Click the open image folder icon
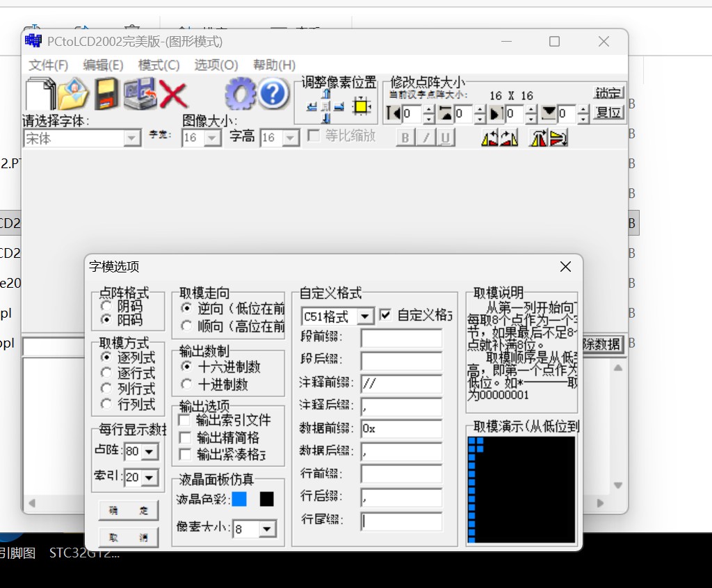712x588 pixels. (x=73, y=94)
